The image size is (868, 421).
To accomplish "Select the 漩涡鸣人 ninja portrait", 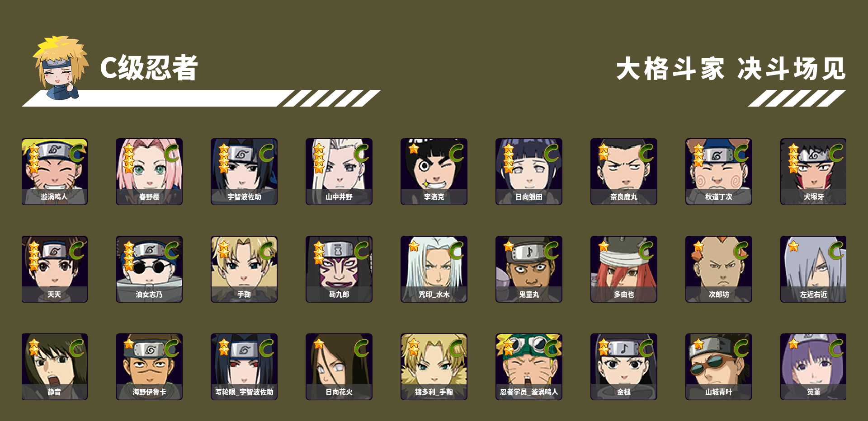I will (54, 172).
